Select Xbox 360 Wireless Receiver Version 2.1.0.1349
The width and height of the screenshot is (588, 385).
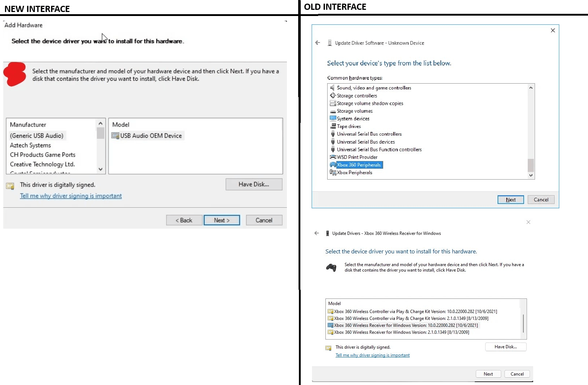[x=402, y=332]
